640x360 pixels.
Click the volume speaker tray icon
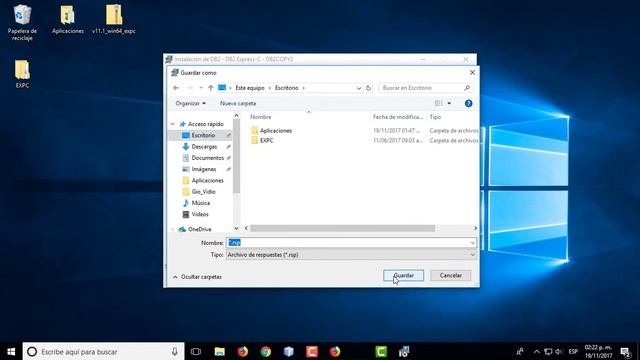pyautogui.click(x=559, y=351)
